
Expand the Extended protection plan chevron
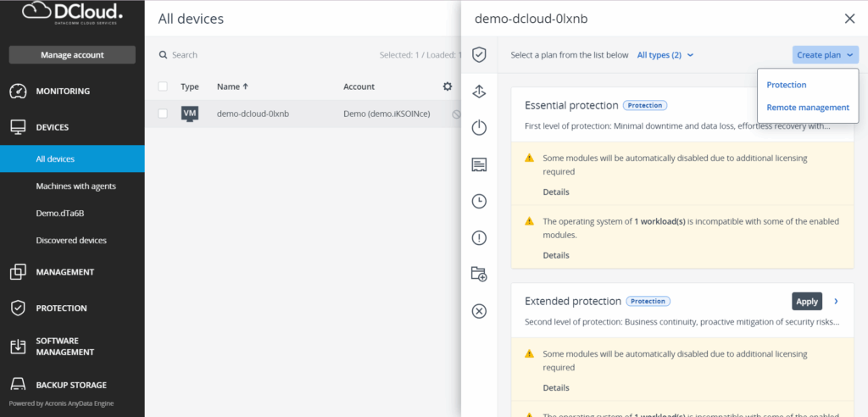point(837,301)
